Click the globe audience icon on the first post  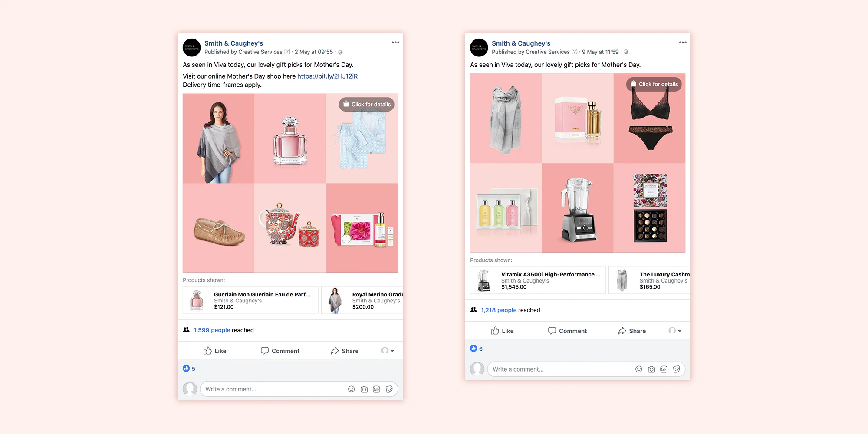click(x=340, y=52)
